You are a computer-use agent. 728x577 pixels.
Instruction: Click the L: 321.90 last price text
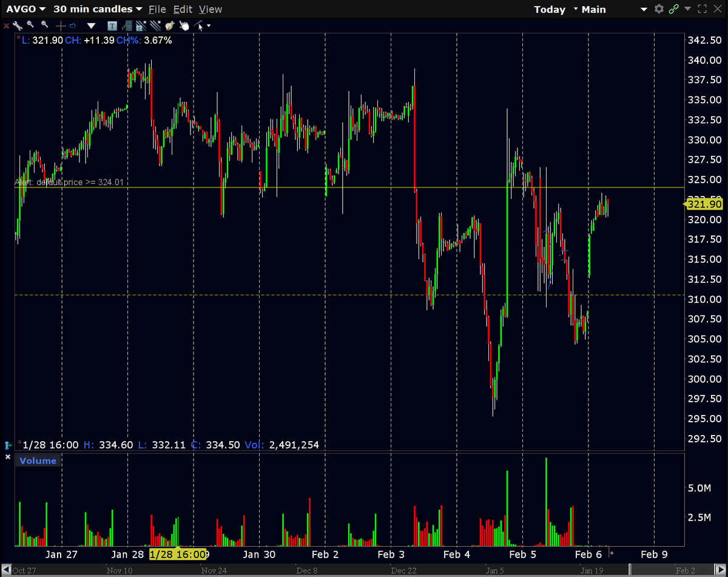(x=42, y=41)
